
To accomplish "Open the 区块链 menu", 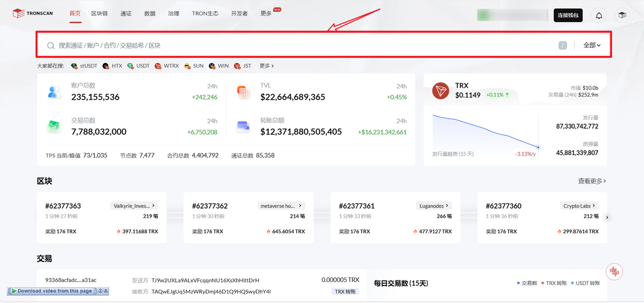I will 99,13.
